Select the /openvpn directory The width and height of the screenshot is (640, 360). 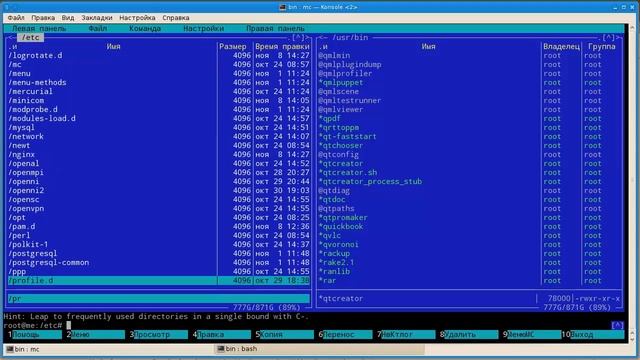click(x=26, y=209)
